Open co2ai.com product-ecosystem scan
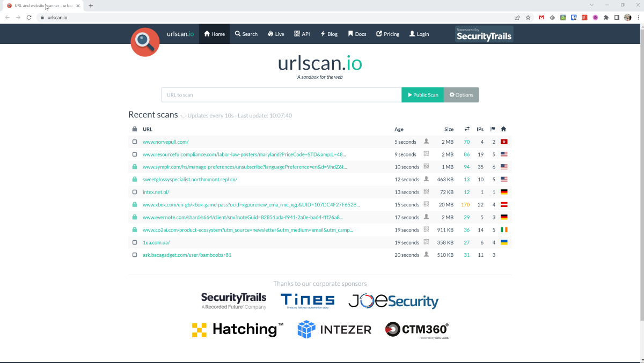Screen dimensions: 644x363 pos(248,230)
